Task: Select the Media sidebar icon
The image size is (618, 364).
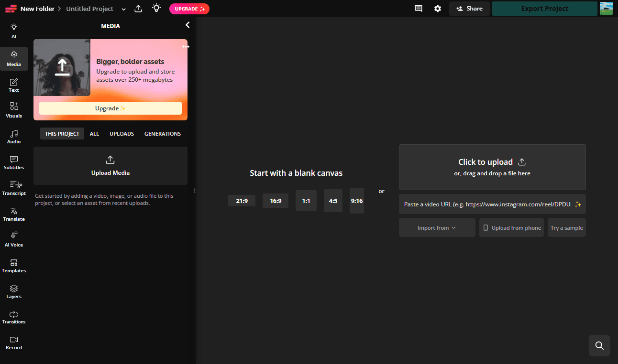Action: coord(14,59)
